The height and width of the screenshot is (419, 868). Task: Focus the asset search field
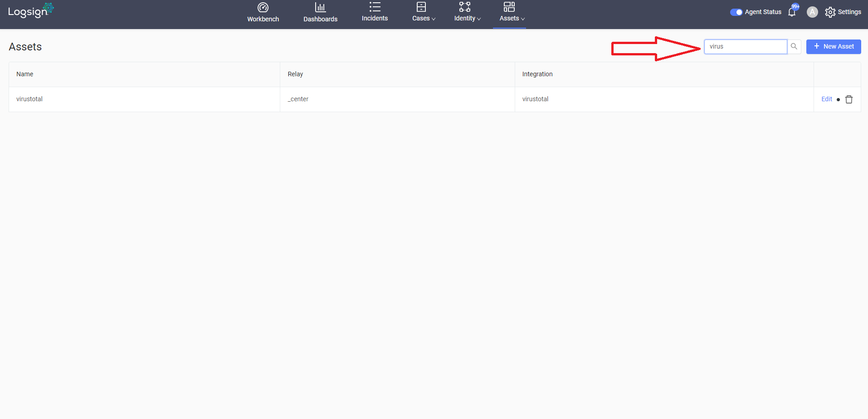[745, 46]
